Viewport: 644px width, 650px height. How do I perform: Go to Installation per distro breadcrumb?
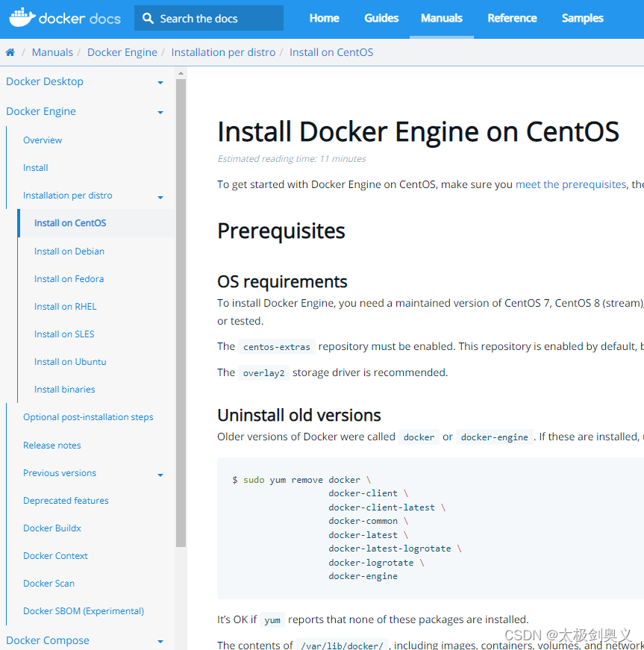click(x=223, y=52)
